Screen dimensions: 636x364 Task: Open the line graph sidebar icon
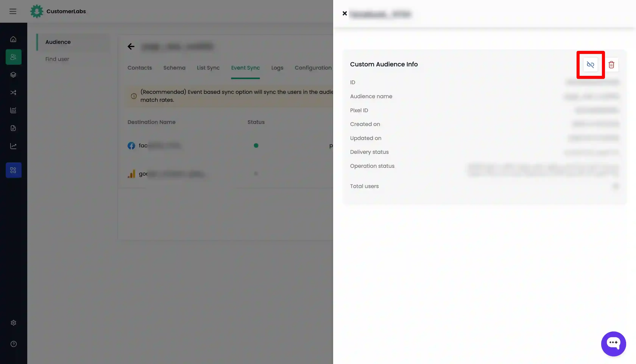coord(13,146)
